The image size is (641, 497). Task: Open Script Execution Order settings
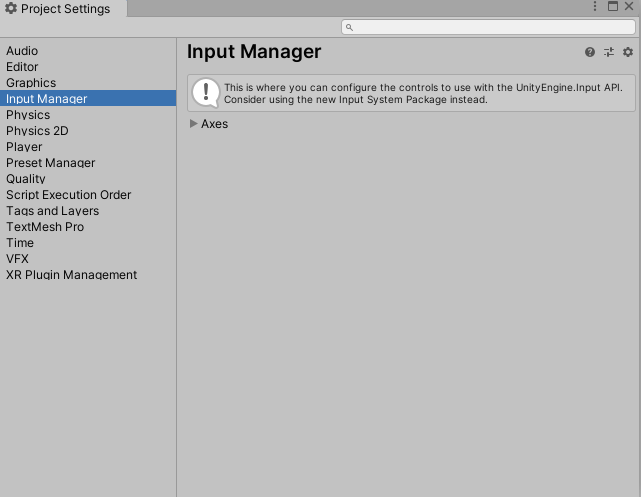(x=68, y=195)
